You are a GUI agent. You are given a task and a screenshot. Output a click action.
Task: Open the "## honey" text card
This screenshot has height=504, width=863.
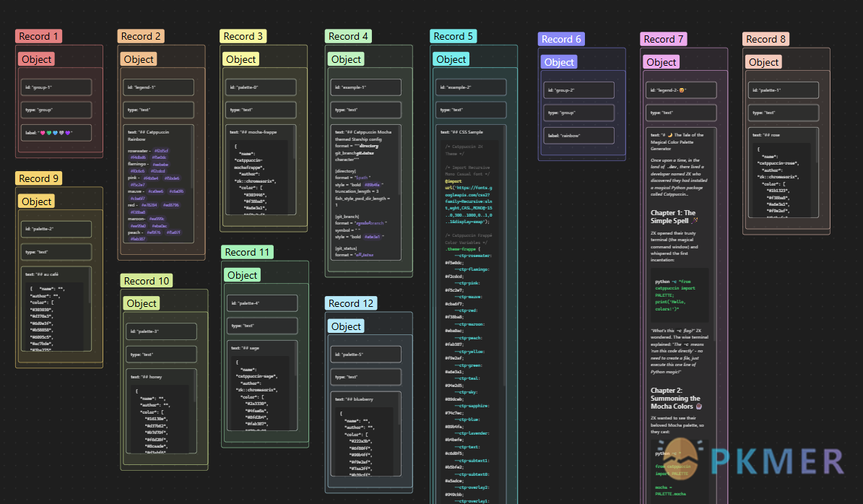tap(161, 411)
